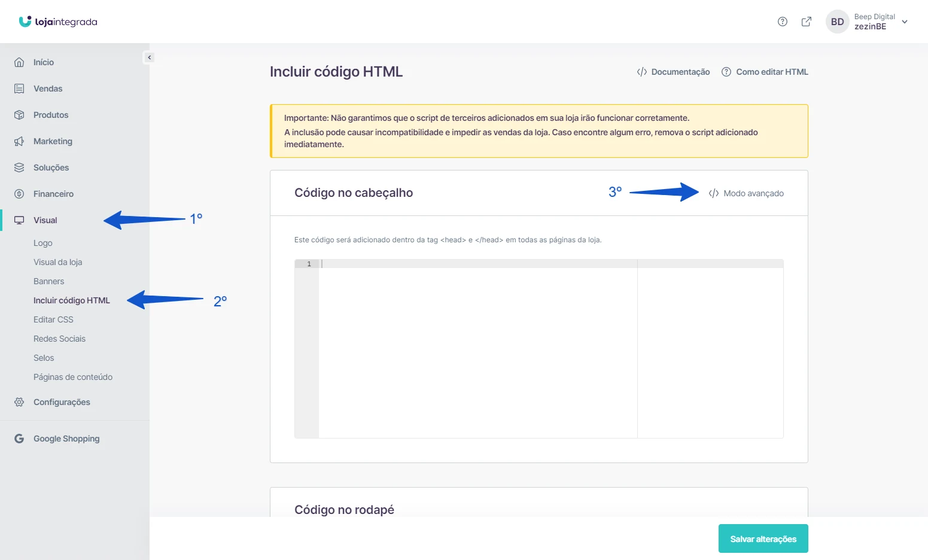The width and height of the screenshot is (928, 560).
Task: Open the help question mark icon in top bar
Action: [782, 22]
